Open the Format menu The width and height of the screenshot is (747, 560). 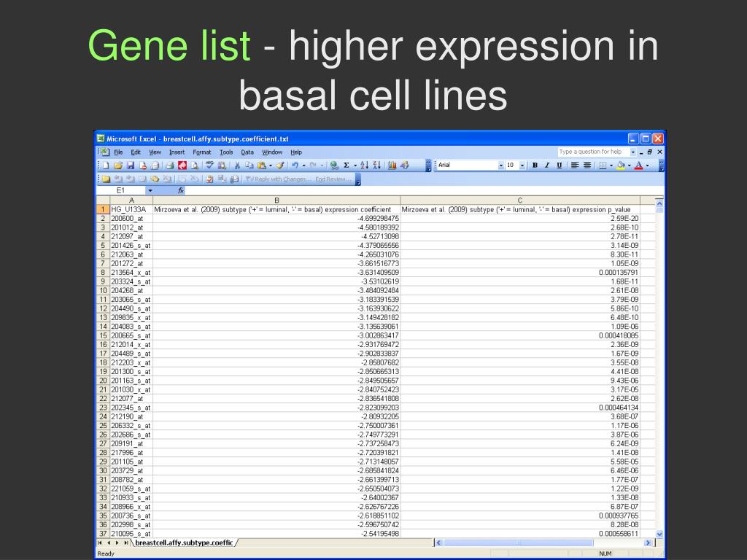point(202,152)
